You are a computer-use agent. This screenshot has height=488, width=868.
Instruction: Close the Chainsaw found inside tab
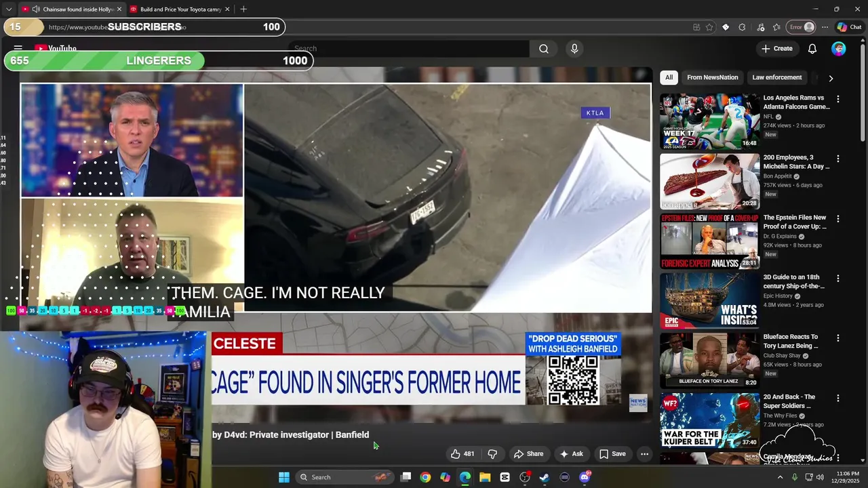119,9
